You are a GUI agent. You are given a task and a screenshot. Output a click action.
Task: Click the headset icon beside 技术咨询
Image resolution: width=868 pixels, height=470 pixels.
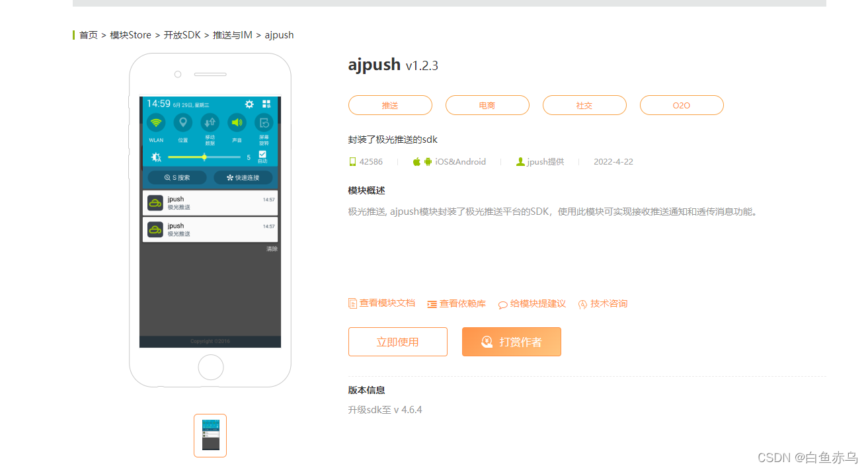(x=582, y=305)
